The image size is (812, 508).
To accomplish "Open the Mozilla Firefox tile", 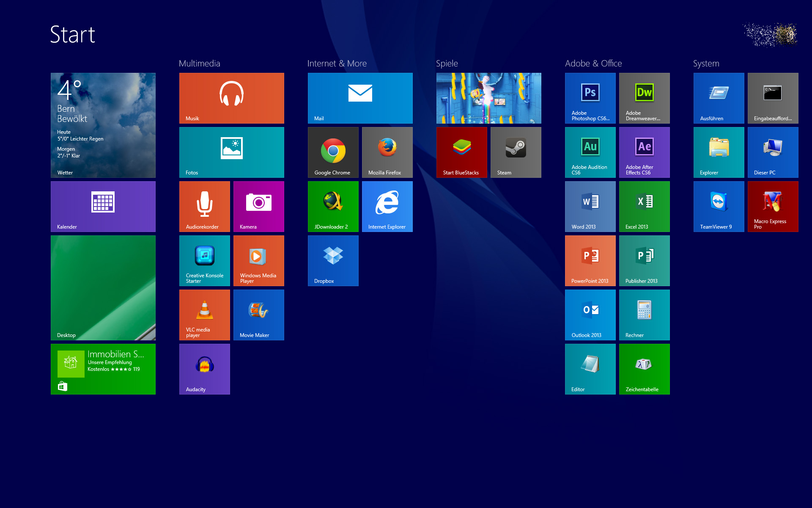I will pos(387,152).
